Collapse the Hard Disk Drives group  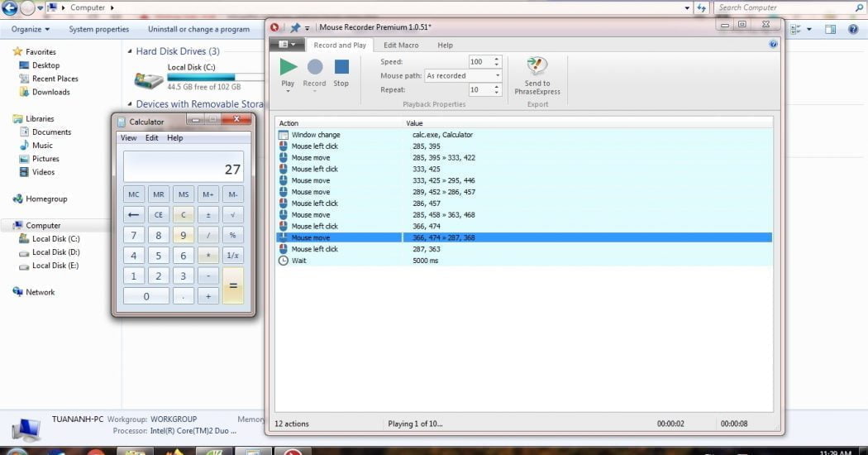pos(130,51)
